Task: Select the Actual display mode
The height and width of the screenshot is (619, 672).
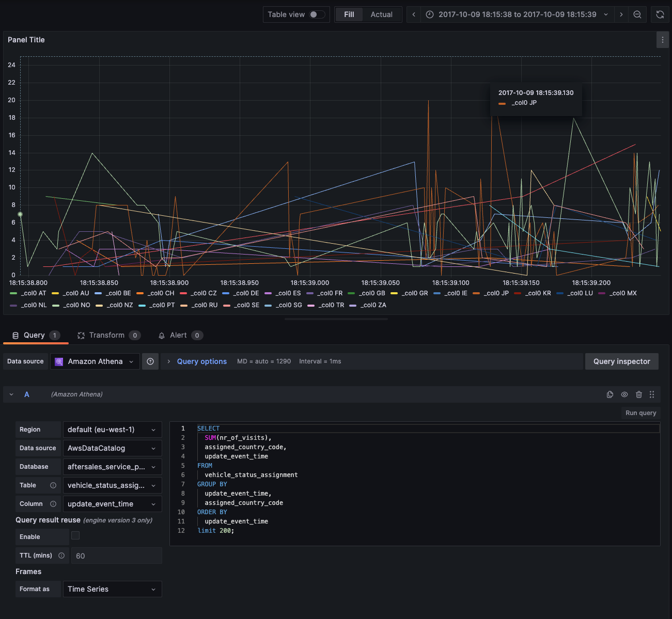Action: coord(381,14)
